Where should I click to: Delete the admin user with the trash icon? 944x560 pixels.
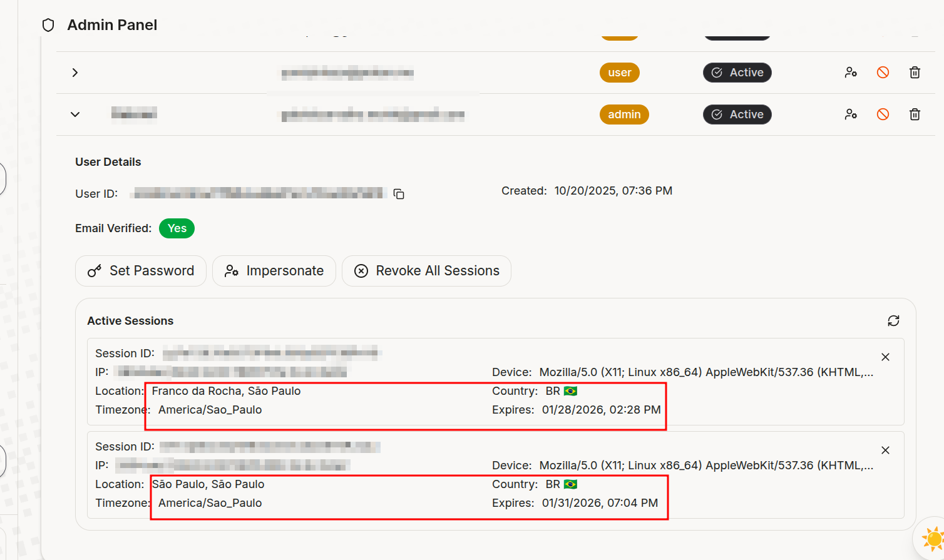click(x=915, y=115)
